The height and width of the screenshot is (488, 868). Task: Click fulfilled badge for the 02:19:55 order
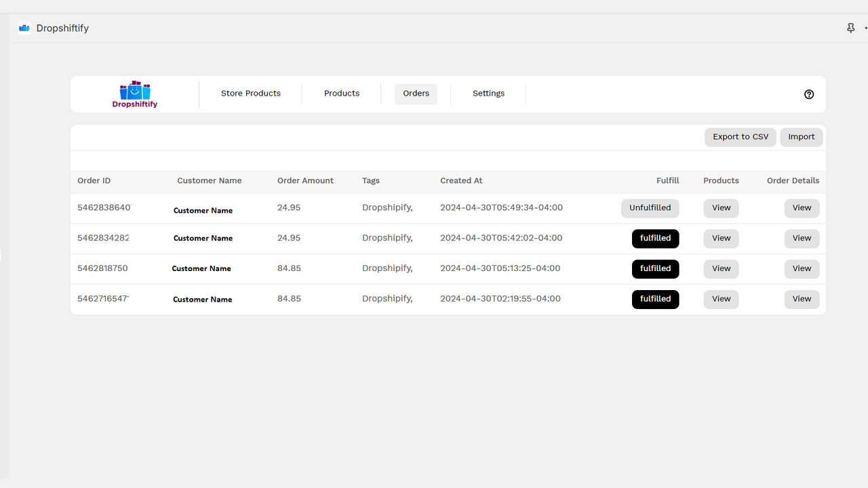pos(655,299)
